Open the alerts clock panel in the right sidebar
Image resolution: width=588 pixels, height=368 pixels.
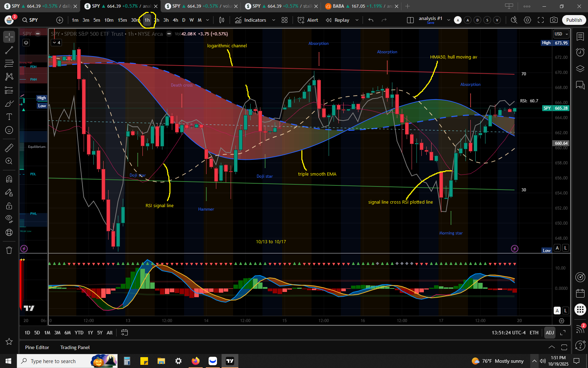580,53
